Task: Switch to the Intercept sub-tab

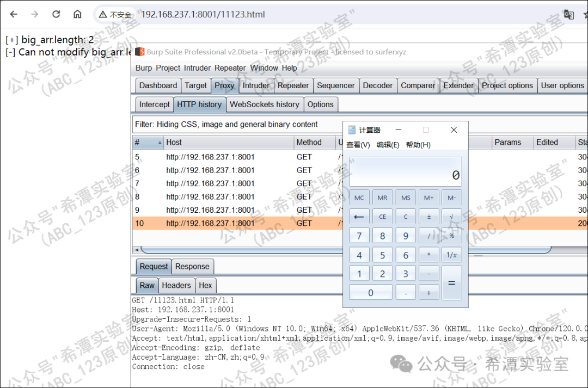Action: (x=155, y=104)
